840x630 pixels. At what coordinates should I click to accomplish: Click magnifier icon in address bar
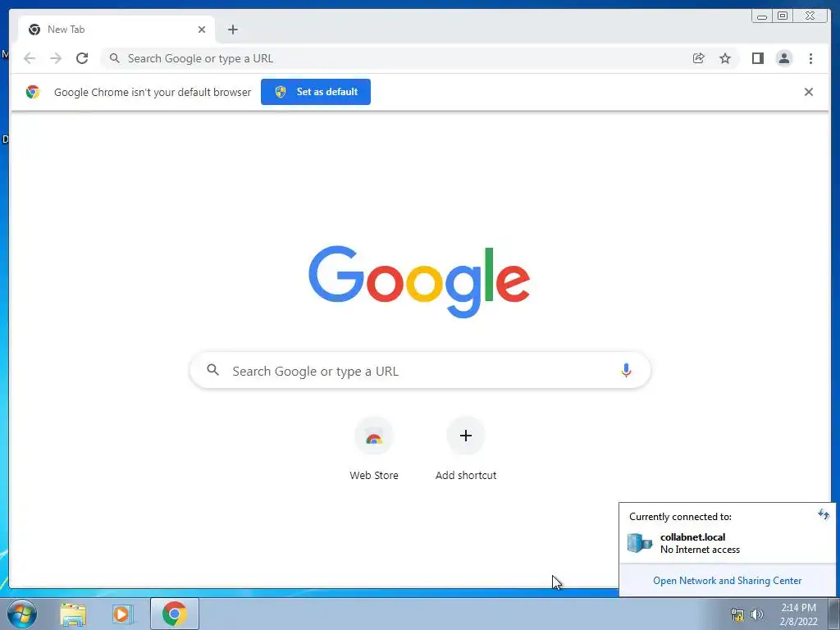(114, 58)
